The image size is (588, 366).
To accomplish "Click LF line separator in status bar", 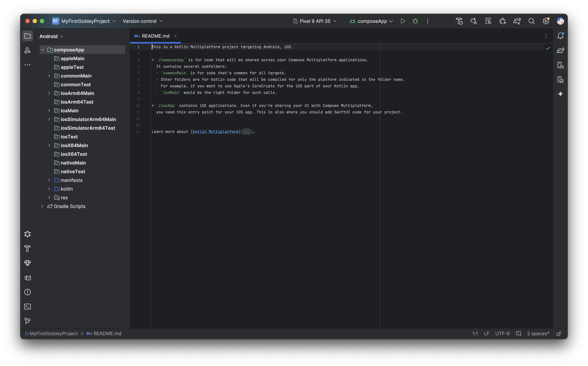I will tap(486, 334).
